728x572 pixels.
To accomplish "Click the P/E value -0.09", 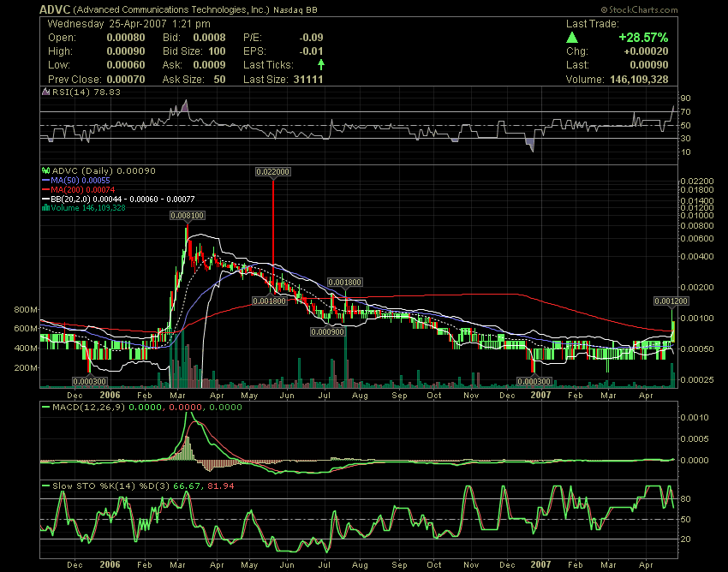I will 311,38.
